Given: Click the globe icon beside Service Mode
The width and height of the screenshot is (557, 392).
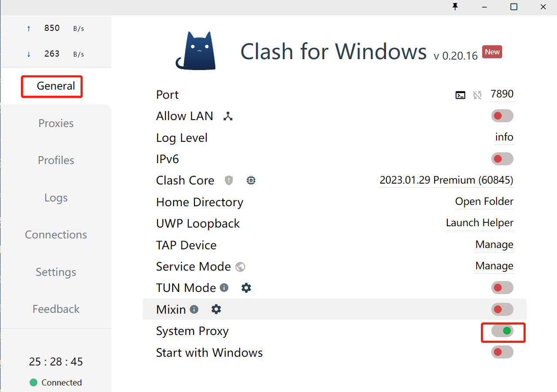Looking at the screenshot, I should [240, 267].
